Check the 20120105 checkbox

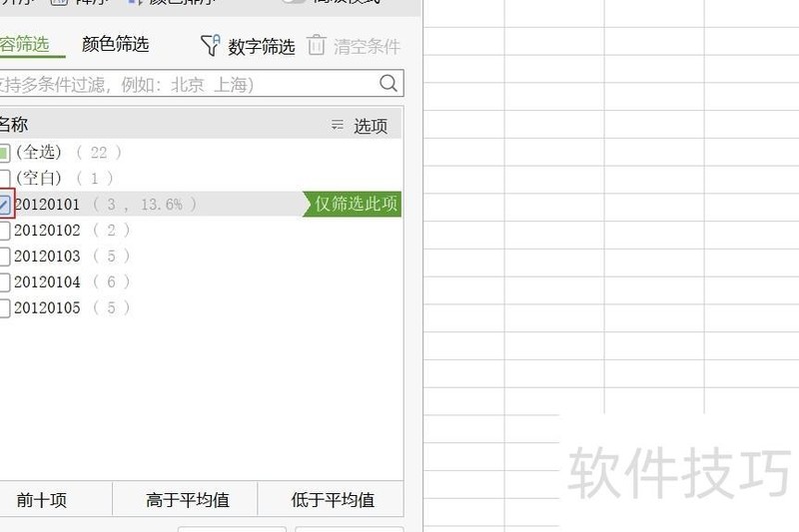coord(4,308)
